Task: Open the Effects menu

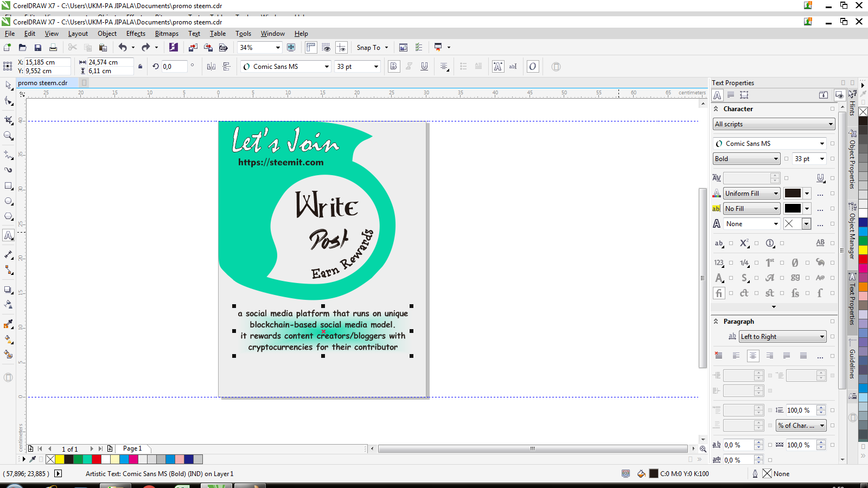Action: (136, 34)
